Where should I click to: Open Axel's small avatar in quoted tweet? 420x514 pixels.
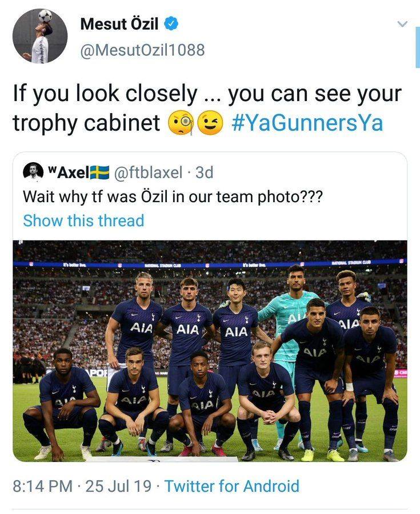point(33,171)
